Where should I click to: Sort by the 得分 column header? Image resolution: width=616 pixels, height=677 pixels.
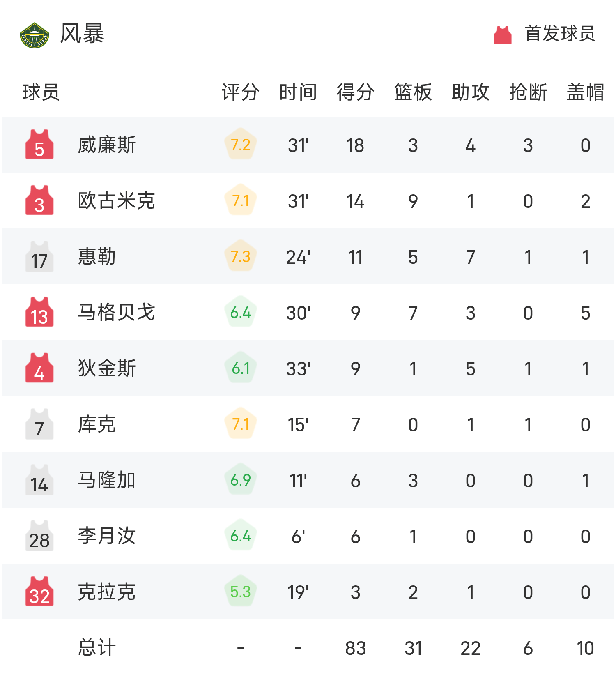tap(355, 92)
